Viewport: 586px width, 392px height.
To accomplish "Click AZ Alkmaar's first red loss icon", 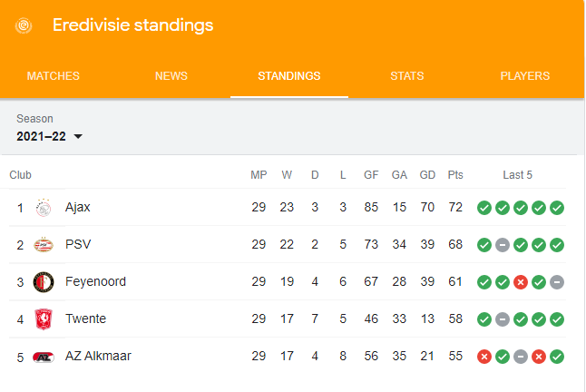I will tap(484, 357).
